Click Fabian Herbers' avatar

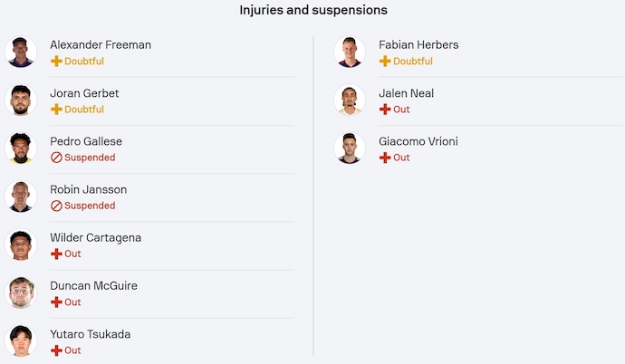[349, 52]
